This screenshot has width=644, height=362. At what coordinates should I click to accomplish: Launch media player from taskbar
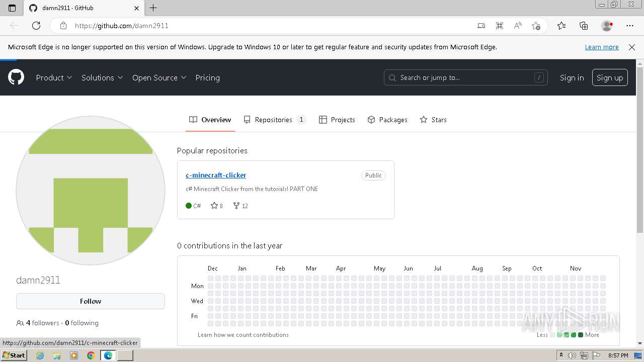(x=74, y=355)
